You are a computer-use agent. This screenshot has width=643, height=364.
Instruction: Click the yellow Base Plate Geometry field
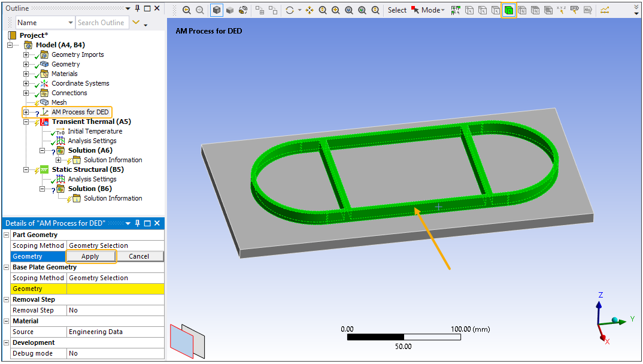point(115,289)
